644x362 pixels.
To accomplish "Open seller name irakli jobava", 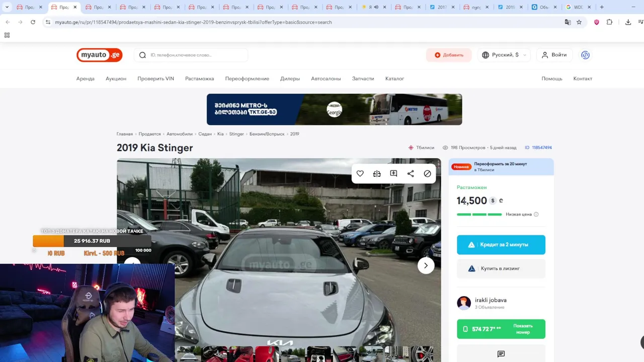I will pos(491,300).
